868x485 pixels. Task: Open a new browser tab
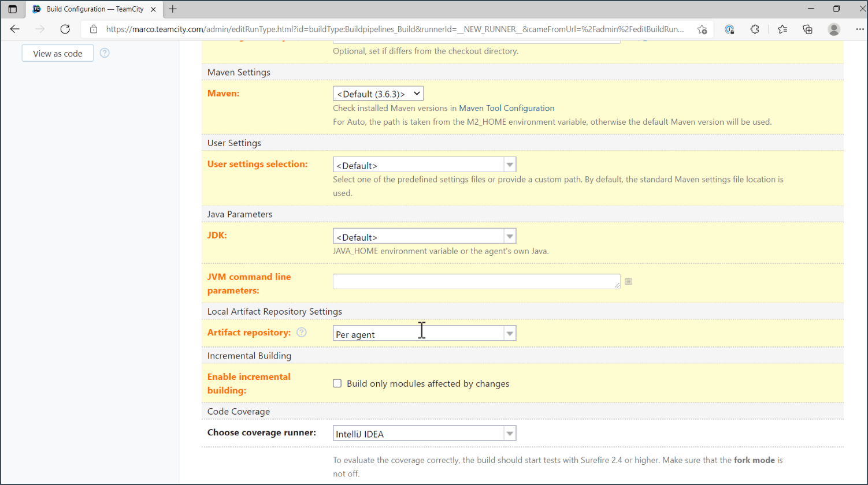pyautogui.click(x=173, y=9)
